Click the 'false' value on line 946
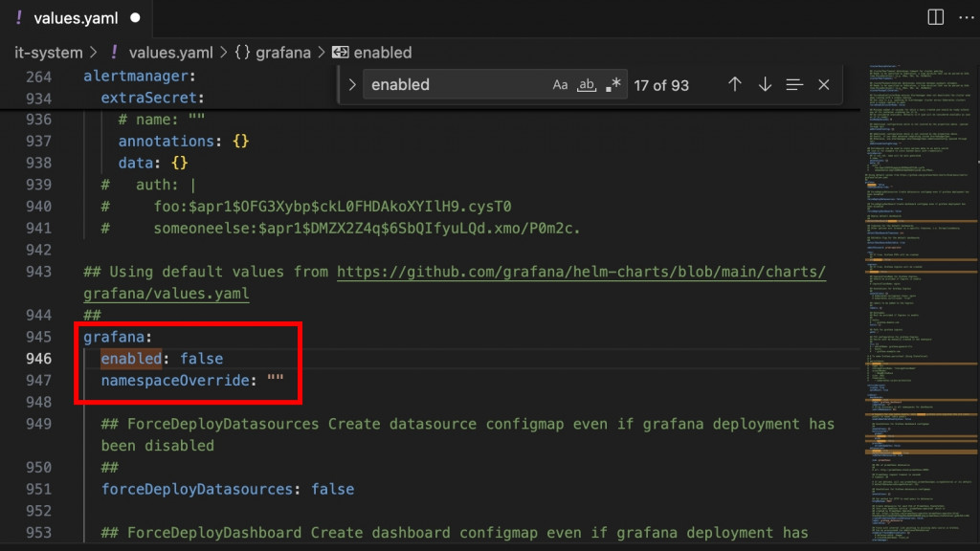980x551 pixels. [201, 359]
